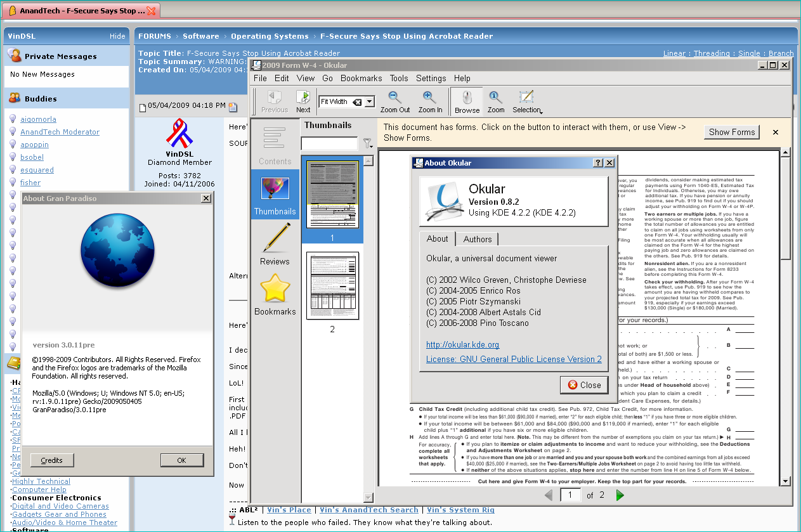Open the Bookmarks menu
Viewport: 801px width, 532px height.
click(361, 78)
